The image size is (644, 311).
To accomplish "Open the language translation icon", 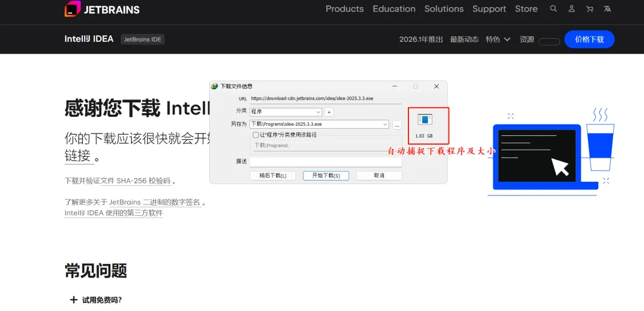I will [607, 8].
